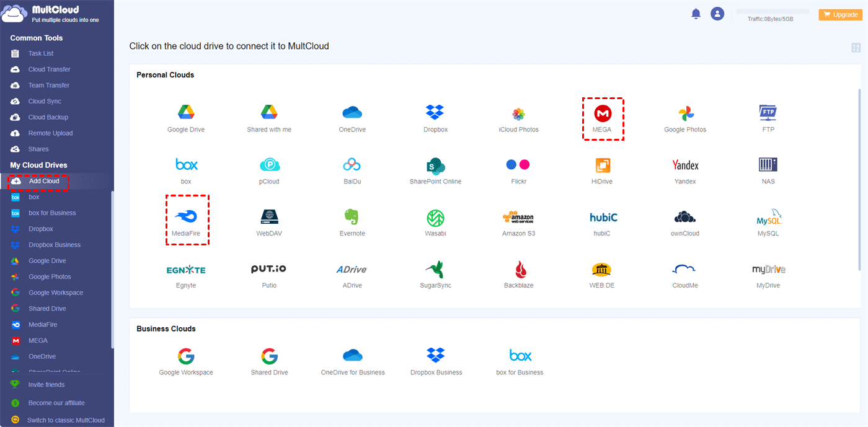Click the main content vertical scrollbar

click(859, 180)
